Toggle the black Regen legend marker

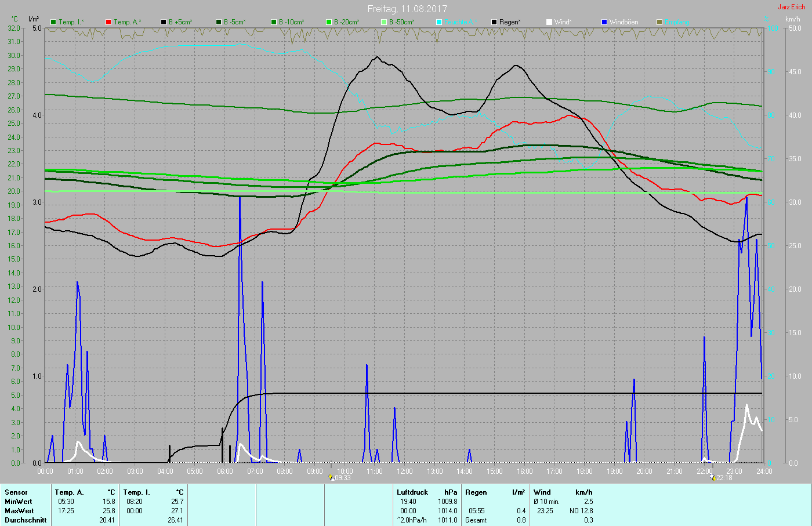click(x=494, y=22)
